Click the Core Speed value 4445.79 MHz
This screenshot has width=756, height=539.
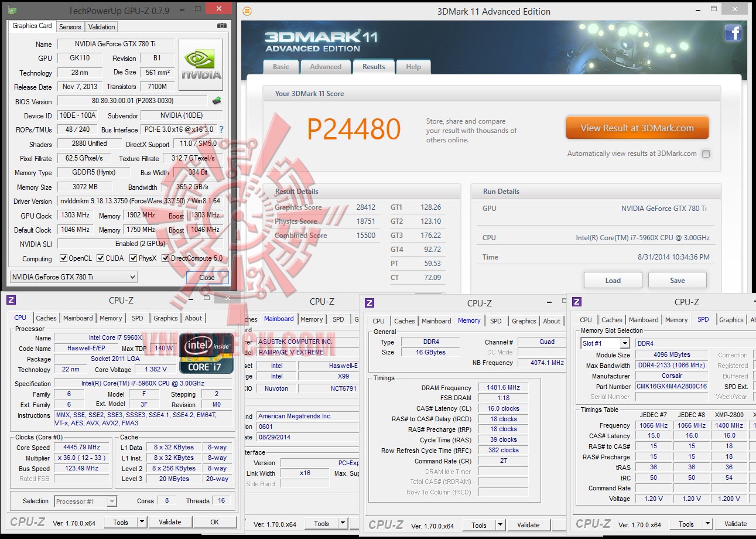coord(82,447)
